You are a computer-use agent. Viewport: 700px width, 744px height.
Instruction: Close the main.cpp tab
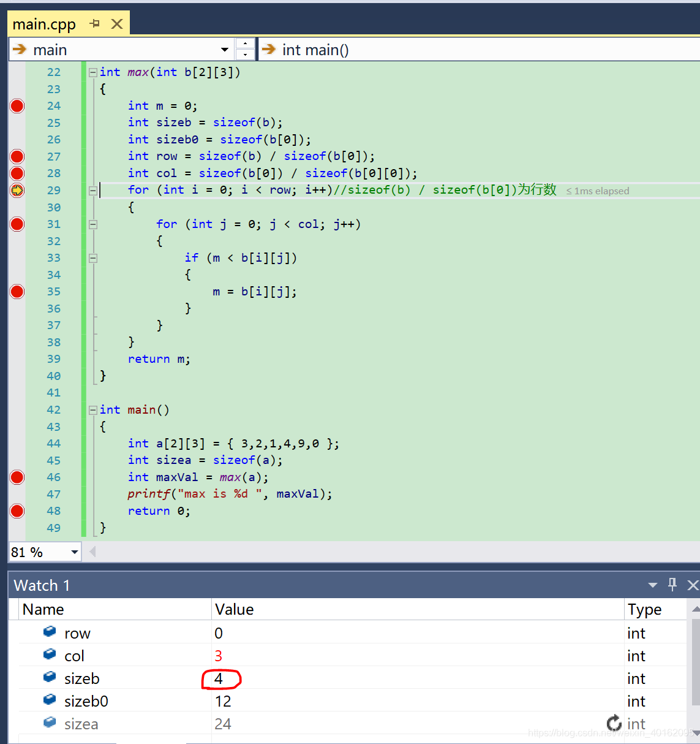(x=117, y=24)
